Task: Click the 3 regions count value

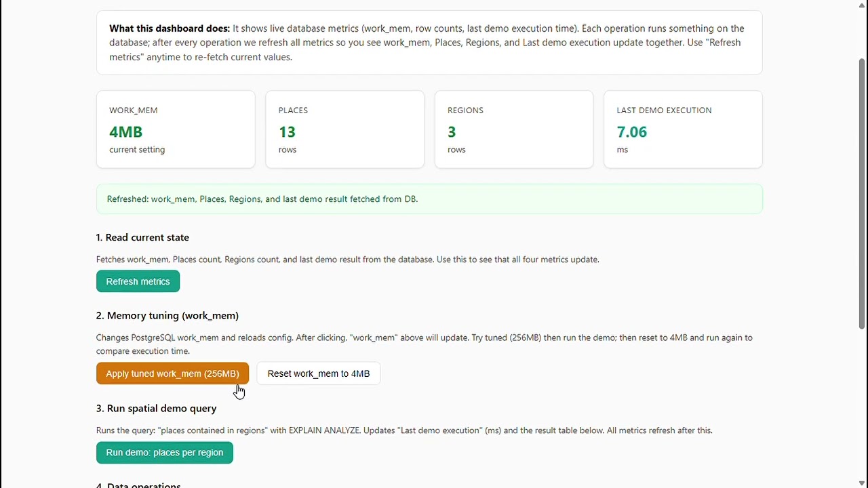Action: click(x=452, y=132)
